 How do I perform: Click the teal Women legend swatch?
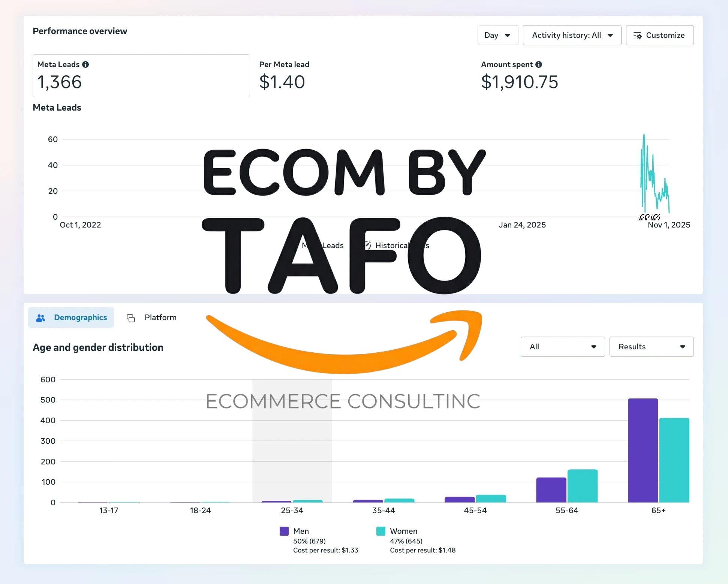(x=380, y=531)
